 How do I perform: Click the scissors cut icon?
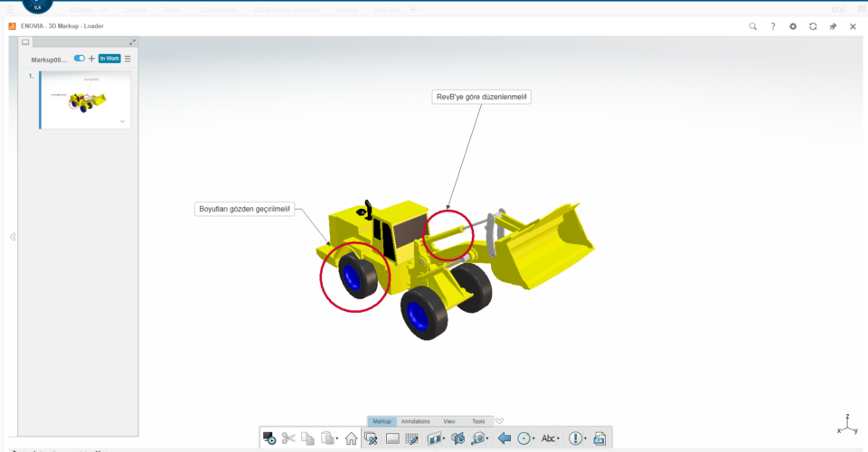pyautogui.click(x=288, y=438)
